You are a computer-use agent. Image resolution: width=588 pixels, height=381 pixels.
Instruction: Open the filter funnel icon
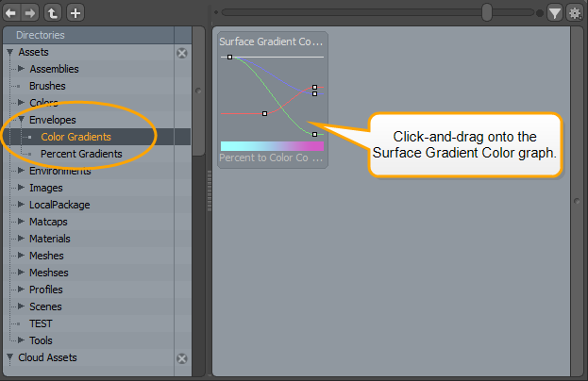[x=555, y=13]
